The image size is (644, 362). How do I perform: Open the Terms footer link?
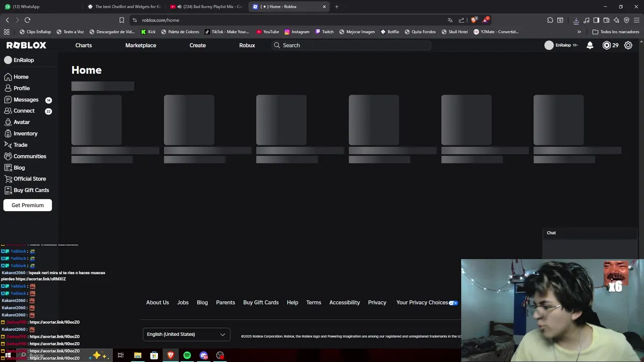(313, 303)
